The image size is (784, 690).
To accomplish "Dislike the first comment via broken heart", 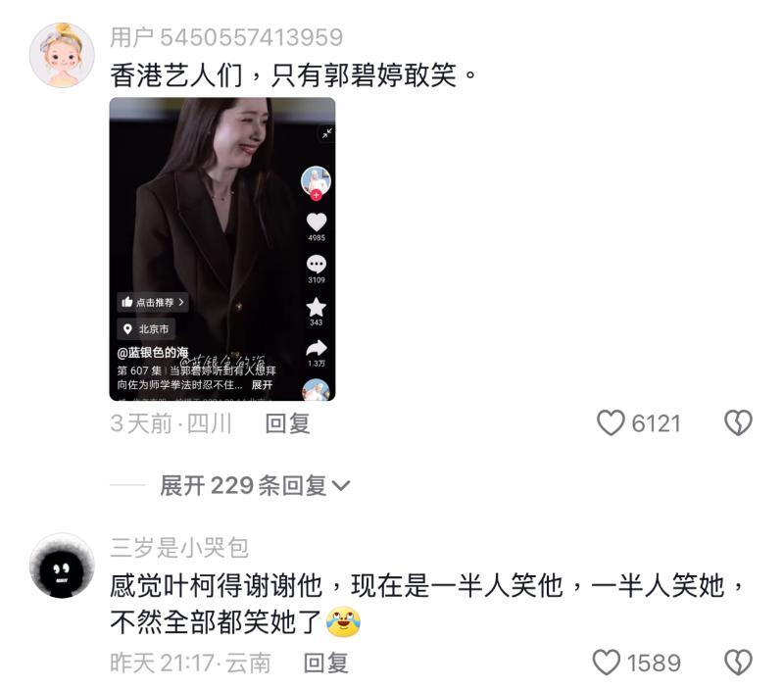I will (738, 422).
